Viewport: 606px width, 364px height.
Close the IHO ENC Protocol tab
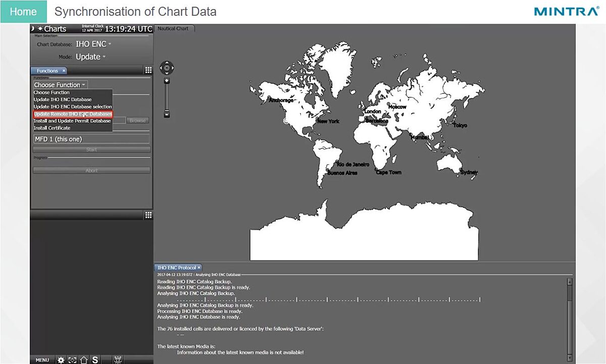pyautogui.click(x=198, y=268)
